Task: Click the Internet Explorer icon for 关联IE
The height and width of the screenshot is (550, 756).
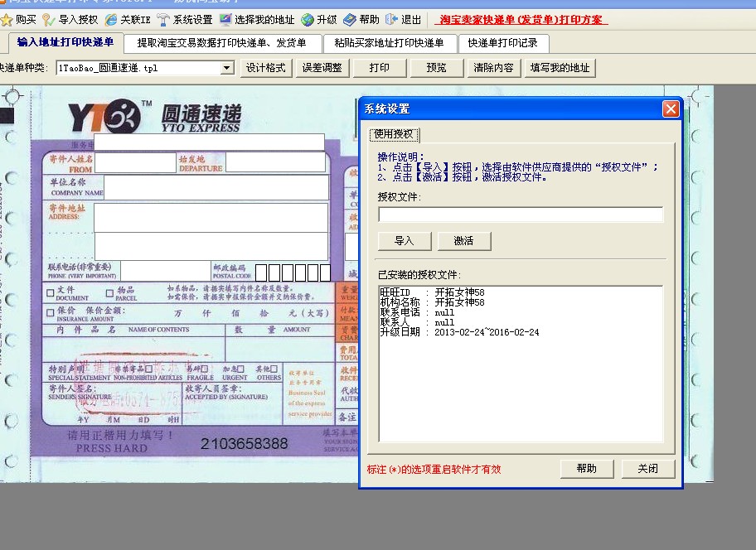Action: point(111,20)
